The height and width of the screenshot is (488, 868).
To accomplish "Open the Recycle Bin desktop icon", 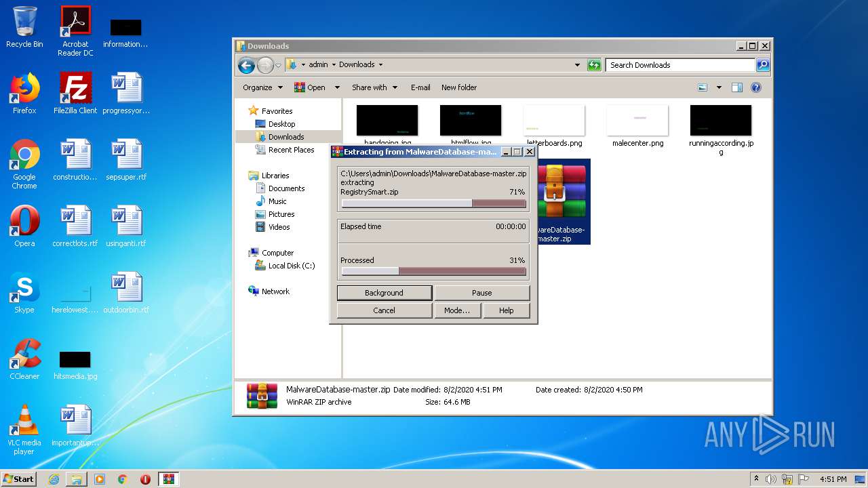I will 24,27.
